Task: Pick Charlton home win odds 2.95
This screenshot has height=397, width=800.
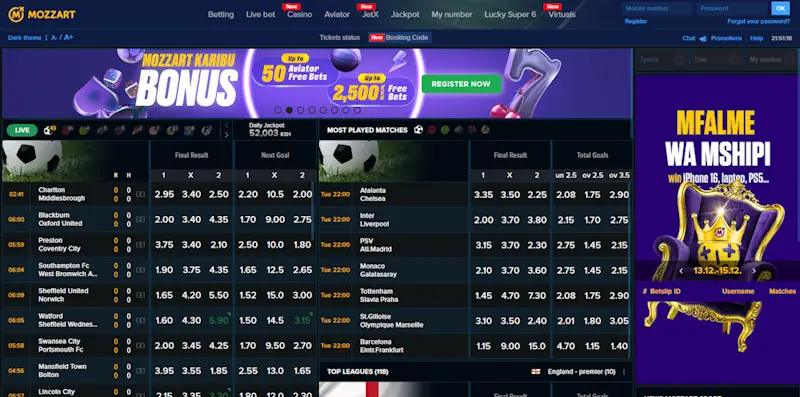Action: pyautogui.click(x=164, y=195)
